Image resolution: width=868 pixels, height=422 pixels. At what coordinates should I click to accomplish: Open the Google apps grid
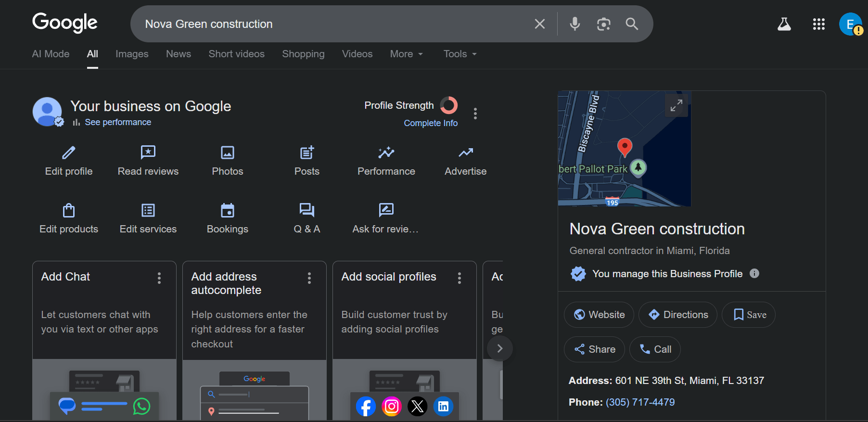[819, 24]
